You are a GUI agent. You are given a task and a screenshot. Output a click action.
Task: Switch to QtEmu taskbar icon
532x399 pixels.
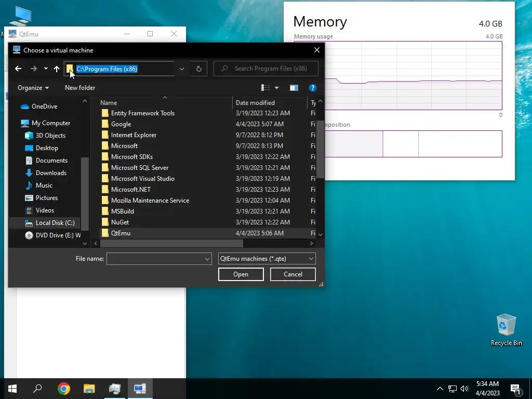click(140, 389)
